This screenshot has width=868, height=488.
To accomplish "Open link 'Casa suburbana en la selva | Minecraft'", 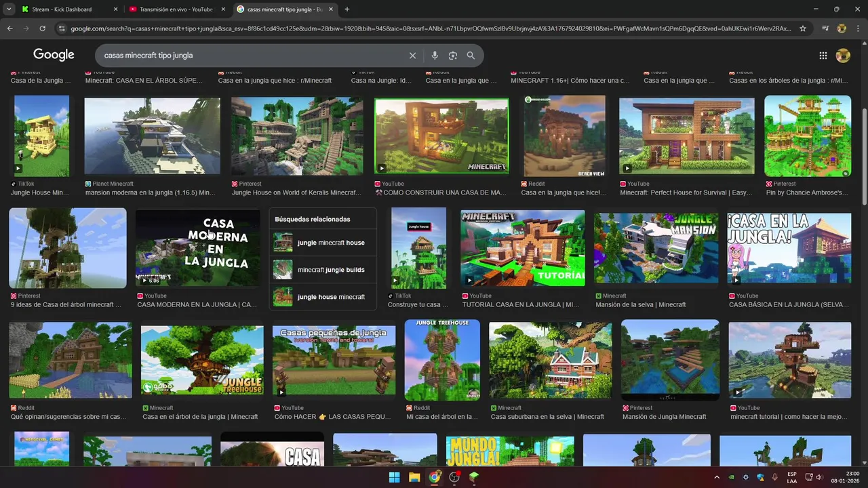I will [x=547, y=417].
